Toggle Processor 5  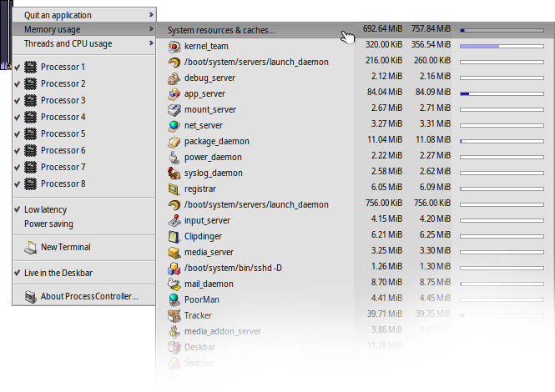18,133
